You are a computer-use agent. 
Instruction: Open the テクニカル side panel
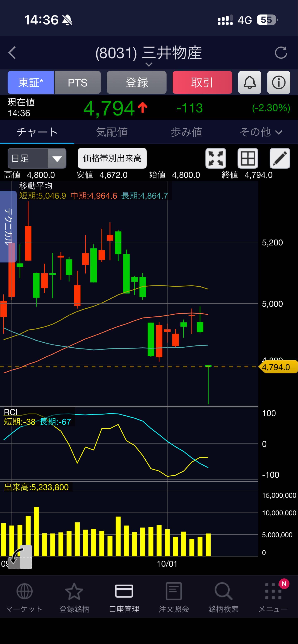[8, 226]
